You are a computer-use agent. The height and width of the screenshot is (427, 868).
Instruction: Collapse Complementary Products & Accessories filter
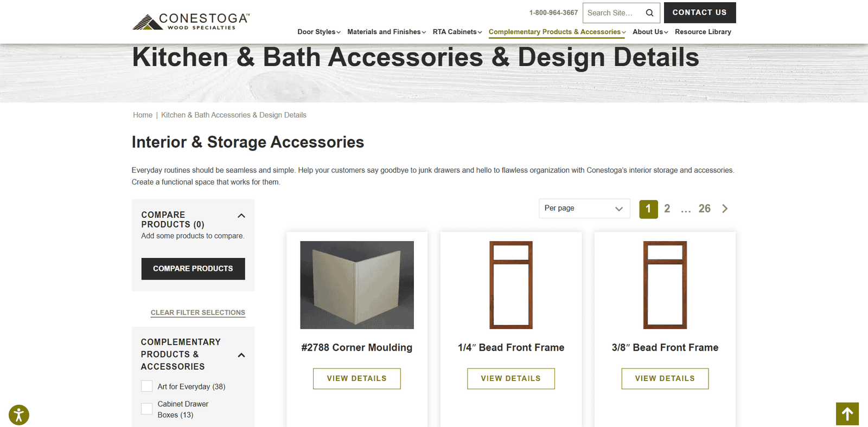pyautogui.click(x=241, y=355)
